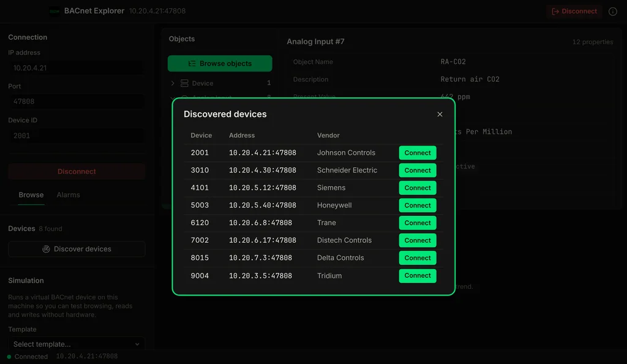Click device number 4101
Viewport: 627px width, 364px height.
coord(200,188)
